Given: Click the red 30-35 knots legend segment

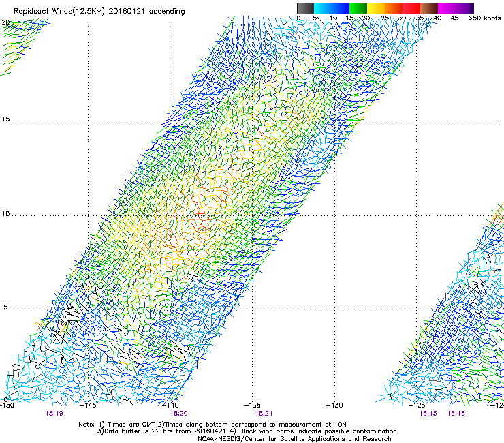Looking at the screenshot, I should coord(411,8).
